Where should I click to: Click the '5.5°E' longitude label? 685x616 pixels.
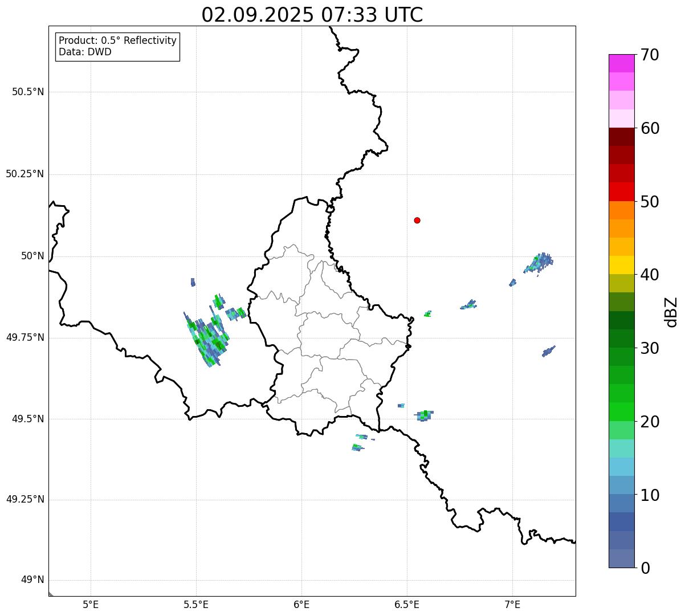coord(196,604)
